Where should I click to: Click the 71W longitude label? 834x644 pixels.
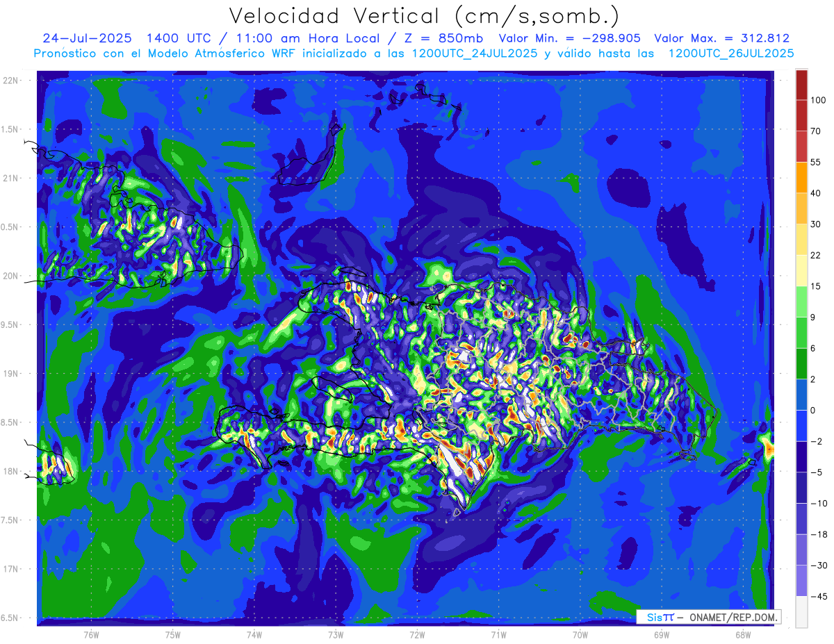click(498, 635)
